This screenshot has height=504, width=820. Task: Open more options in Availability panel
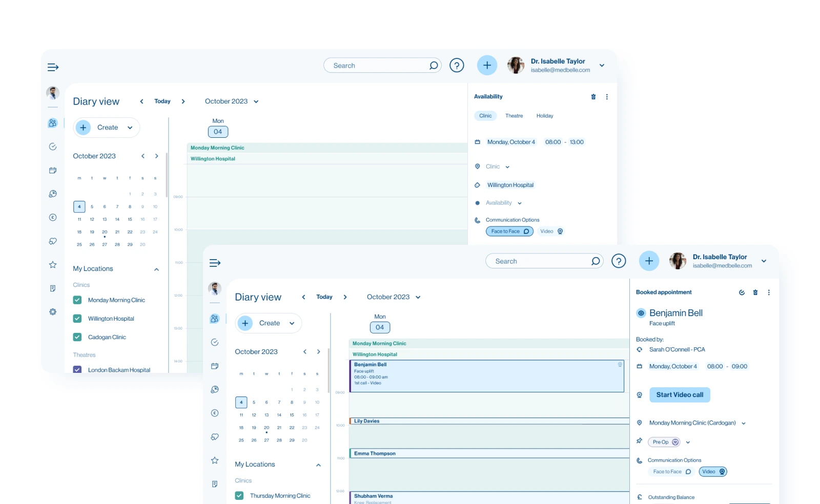[607, 97]
